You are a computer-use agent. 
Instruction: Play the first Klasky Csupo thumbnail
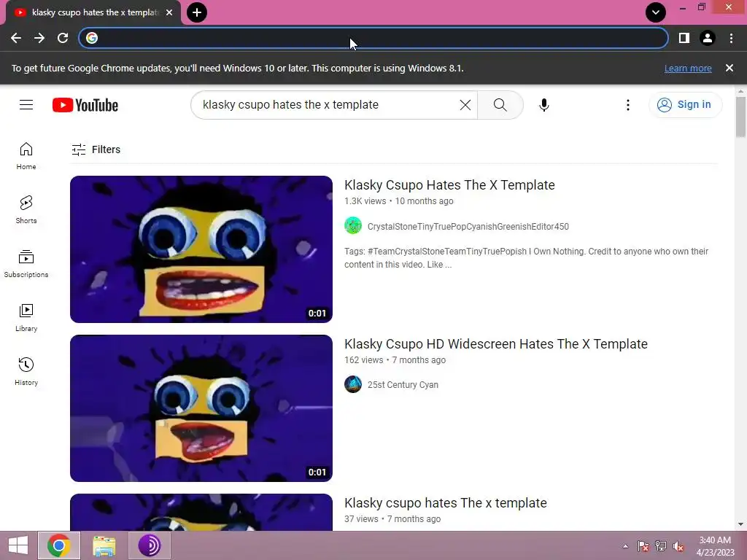pyautogui.click(x=201, y=249)
